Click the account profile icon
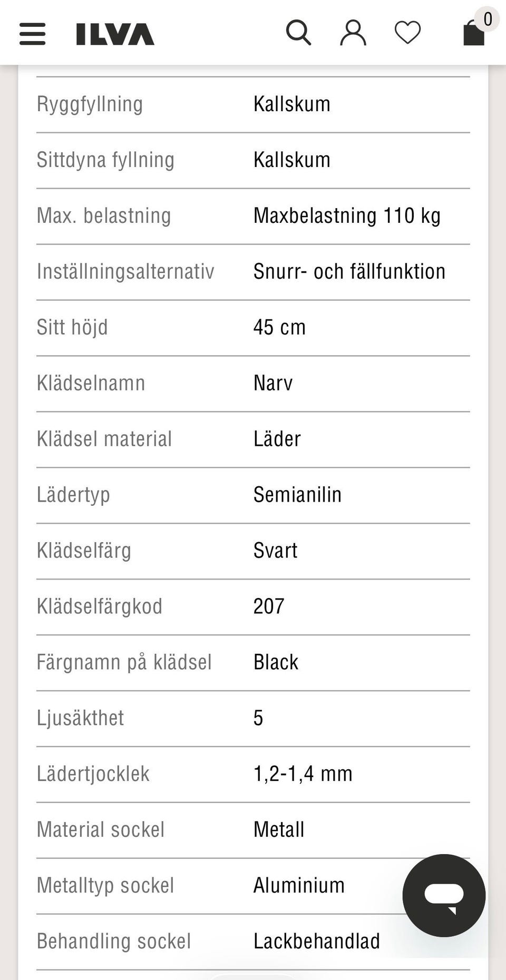This screenshot has height=980, width=506. tap(353, 33)
